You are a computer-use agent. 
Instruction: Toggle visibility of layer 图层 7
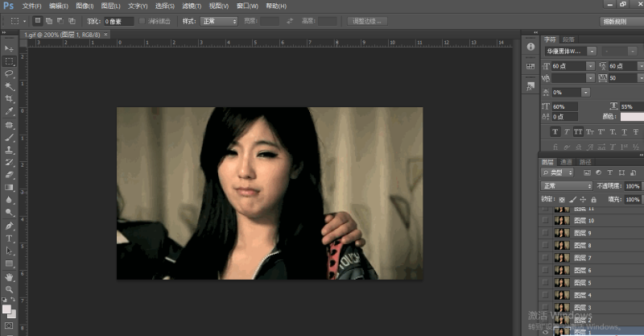[545, 258]
